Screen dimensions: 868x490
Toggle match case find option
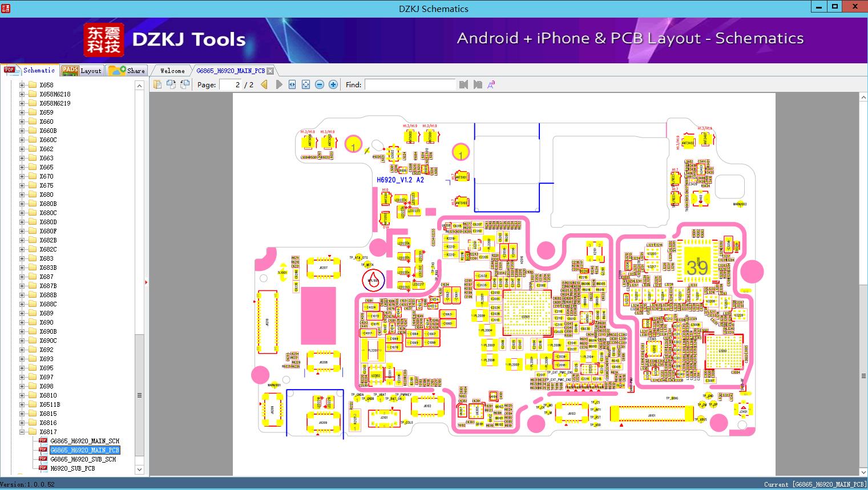(491, 84)
